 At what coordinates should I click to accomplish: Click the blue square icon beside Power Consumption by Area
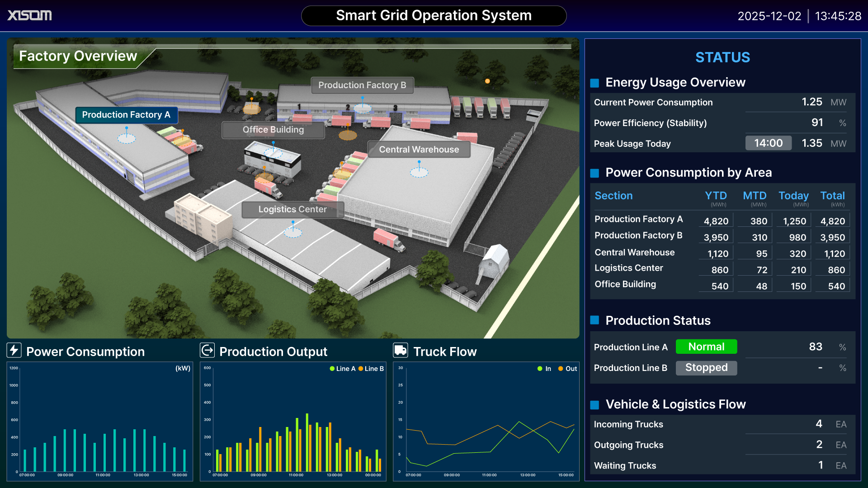pyautogui.click(x=594, y=173)
